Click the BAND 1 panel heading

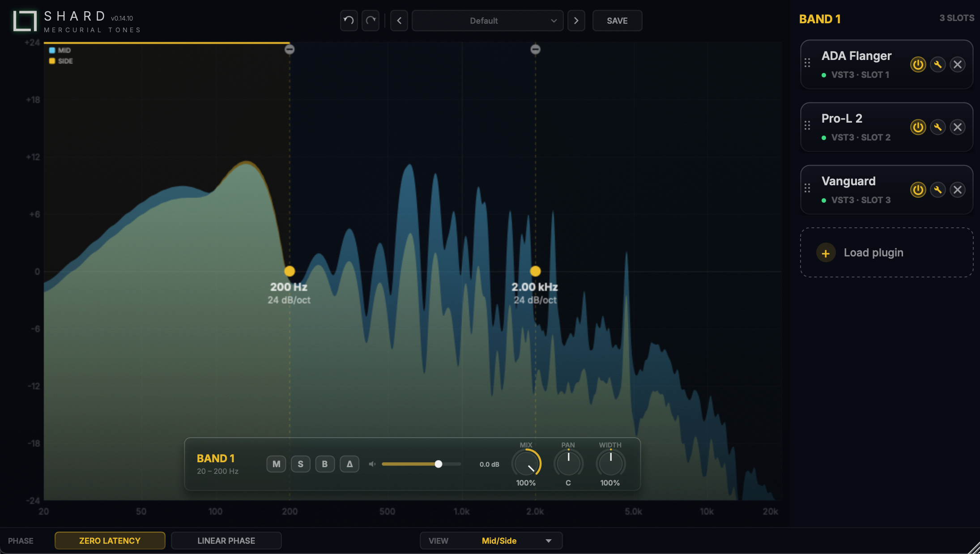point(820,19)
